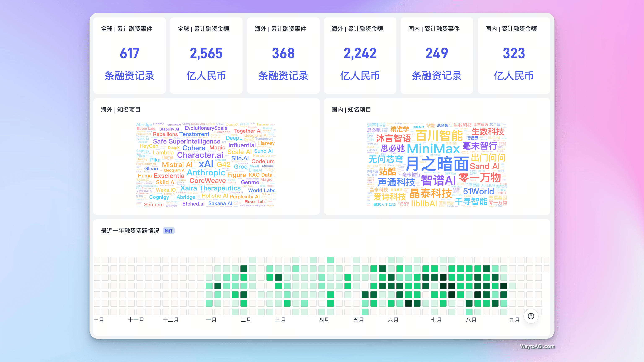Click the 四月 month label on heatmap
644x362 pixels.
[323, 320]
